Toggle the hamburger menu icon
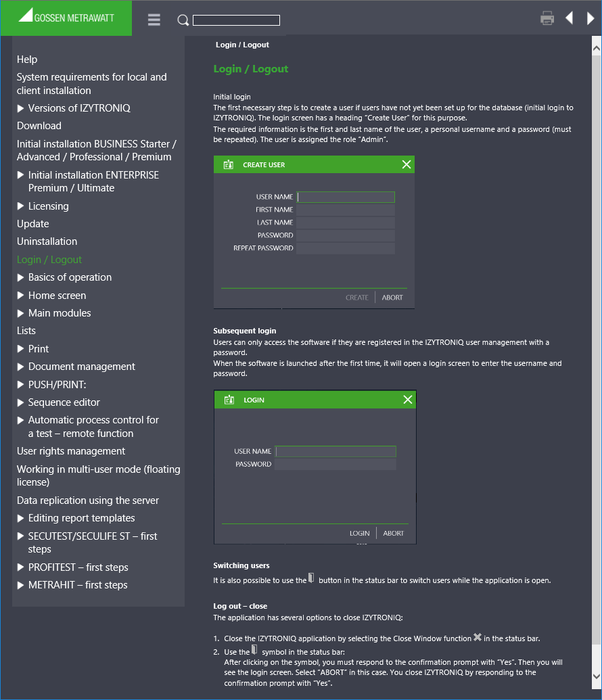 pos(154,20)
